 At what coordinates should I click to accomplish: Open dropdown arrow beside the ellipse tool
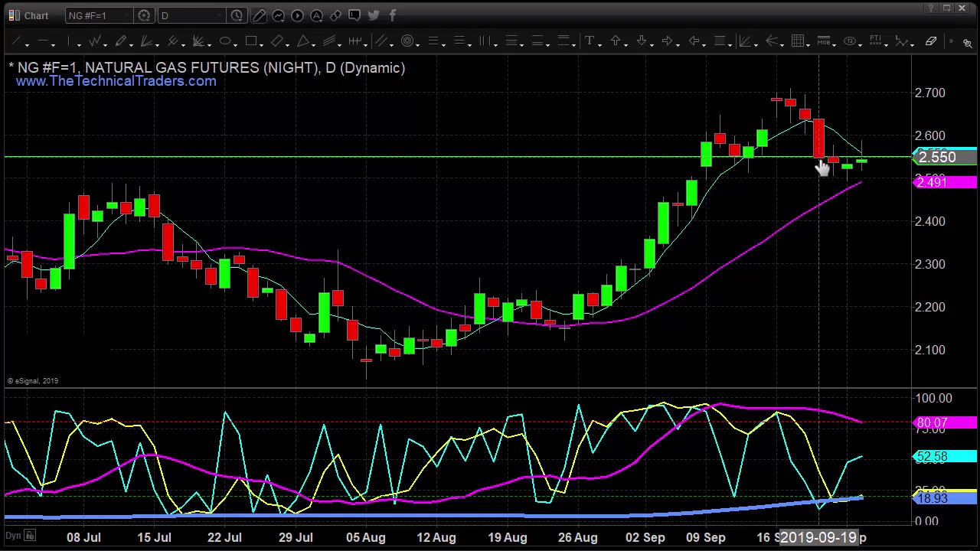pos(235,45)
